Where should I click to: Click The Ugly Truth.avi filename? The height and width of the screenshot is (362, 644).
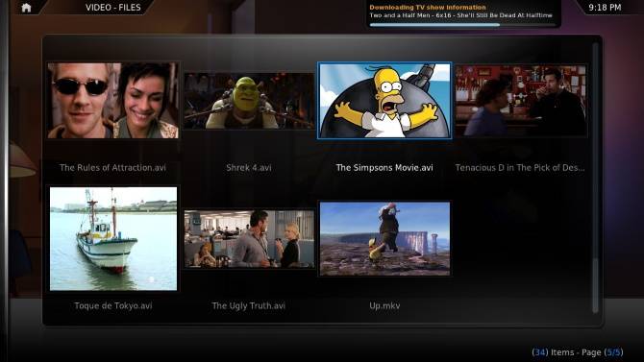point(249,305)
